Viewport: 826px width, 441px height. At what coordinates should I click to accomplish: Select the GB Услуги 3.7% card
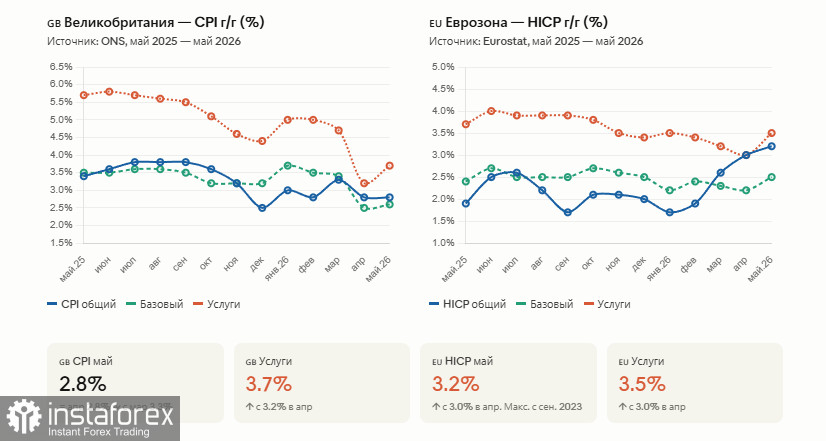(322, 383)
